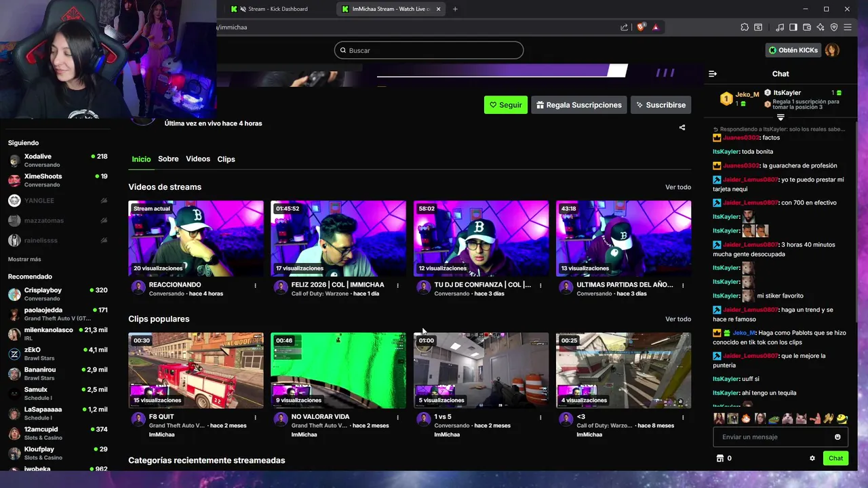This screenshot has width=868, height=488.
Task: Click Jeko_M gifter in leaderboard
Action: [747, 95]
